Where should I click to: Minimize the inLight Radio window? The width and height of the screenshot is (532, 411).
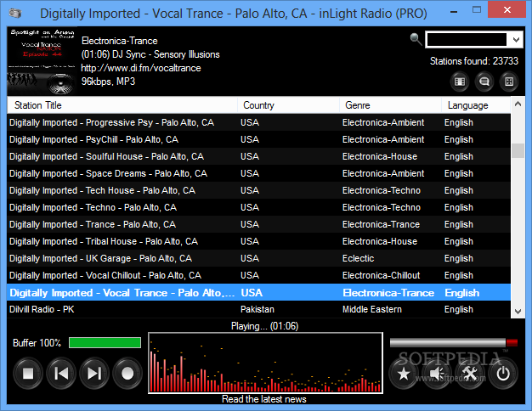454,12
